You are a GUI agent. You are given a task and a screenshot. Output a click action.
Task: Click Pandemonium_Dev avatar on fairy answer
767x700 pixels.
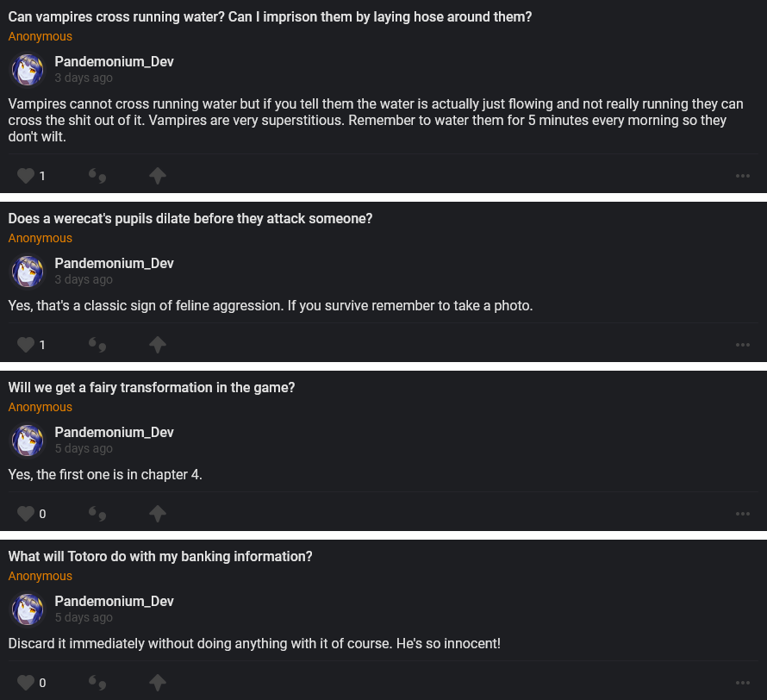(27, 441)
